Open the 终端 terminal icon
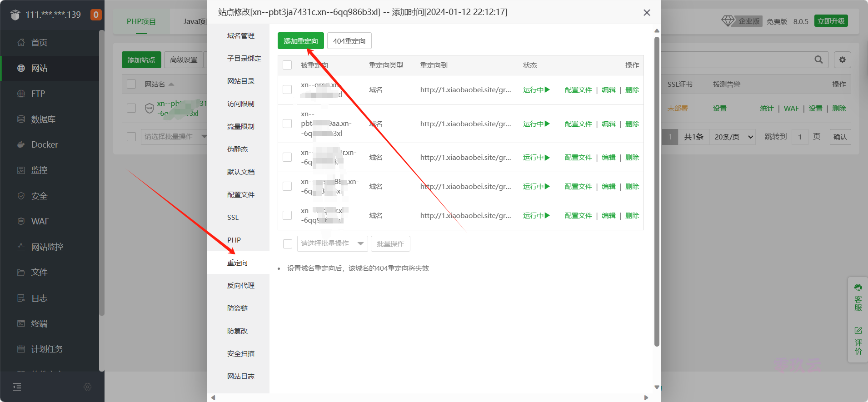The width and height of the screenshot is (868, 402). (x=21, y=323)
